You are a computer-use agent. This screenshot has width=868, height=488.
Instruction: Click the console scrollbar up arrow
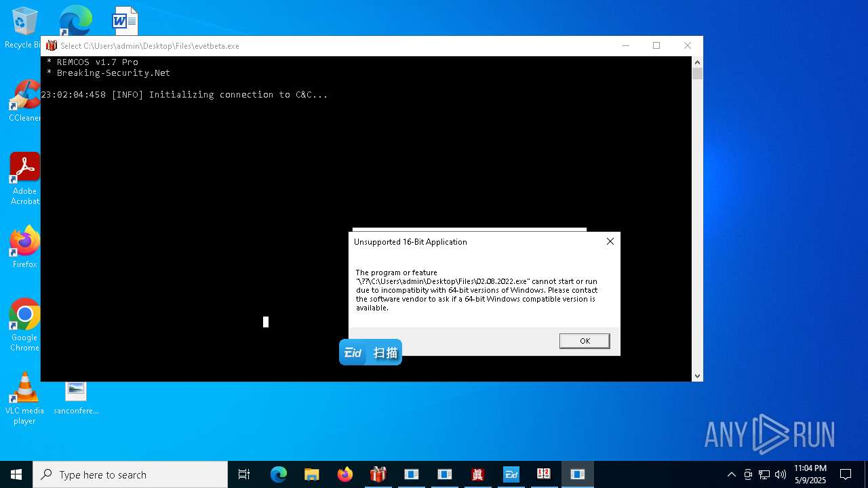pos(697,62)
